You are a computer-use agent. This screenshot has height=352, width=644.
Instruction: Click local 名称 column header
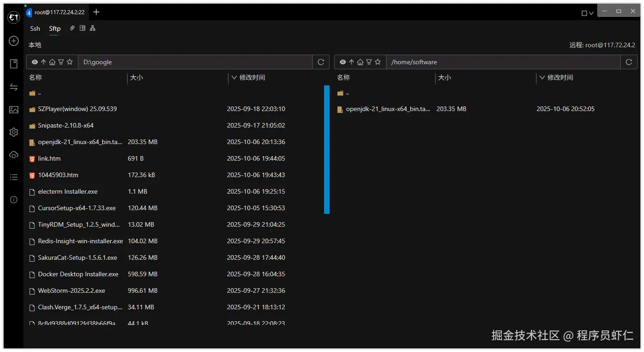(35, 78)
